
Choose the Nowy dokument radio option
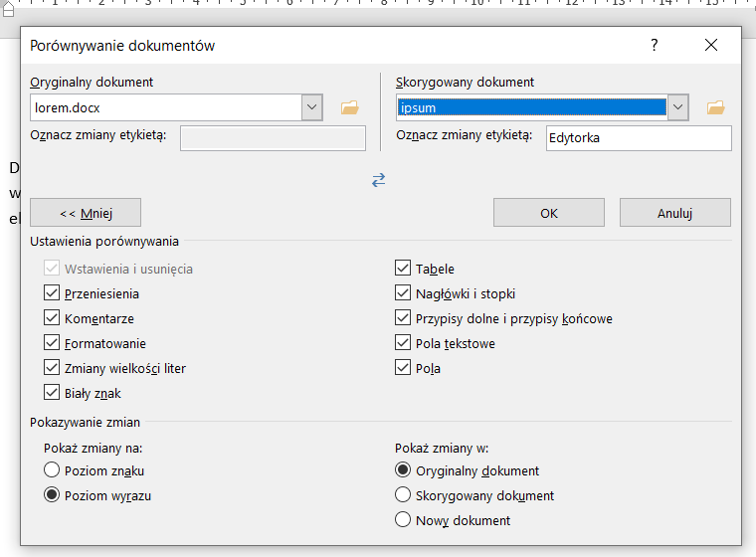403,520
